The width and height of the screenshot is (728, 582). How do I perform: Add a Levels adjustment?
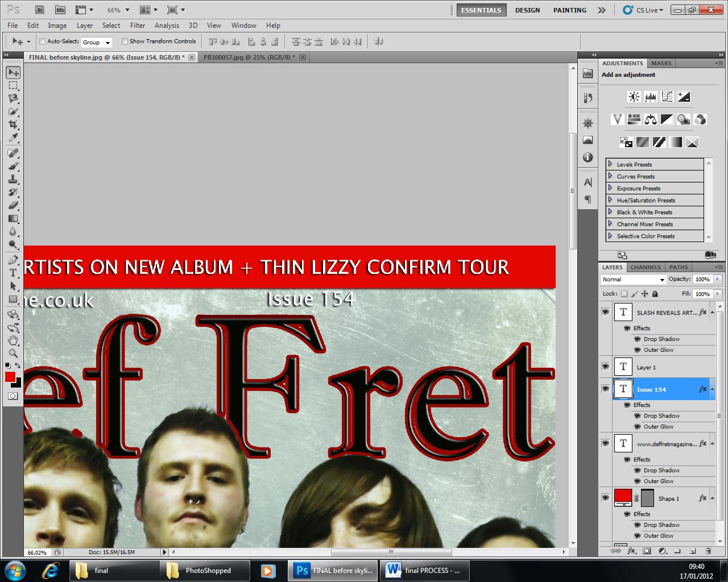tap(651, 97)
